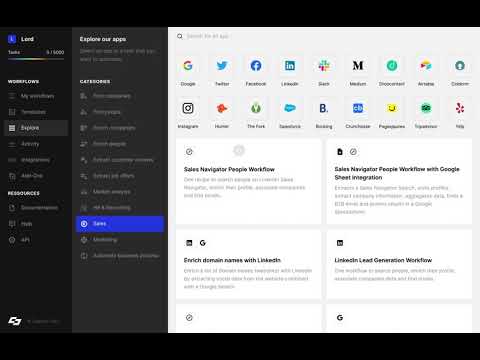Open the Yelp app tile
Image resolution: width=480 pixels, height=360 pixels.
pyautogui.click(x=460, y=113)
